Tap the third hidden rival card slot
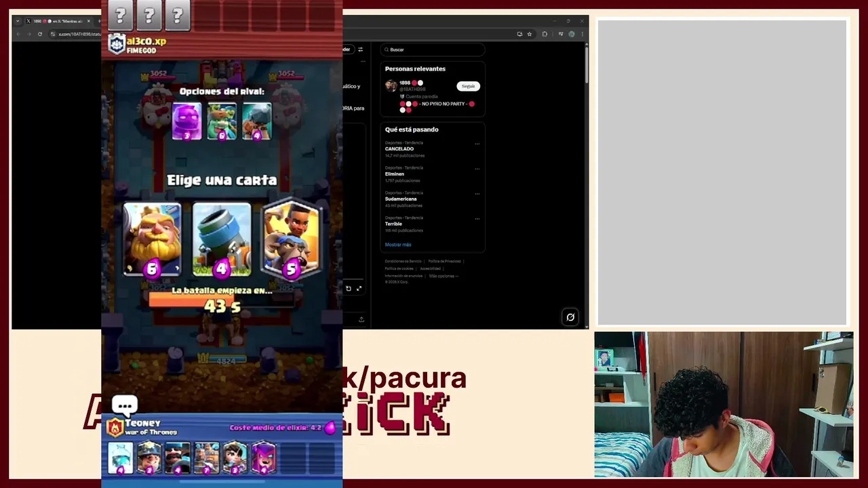This screenshot has height=488, width=868. pyautogui.click(x=177, y=15)
